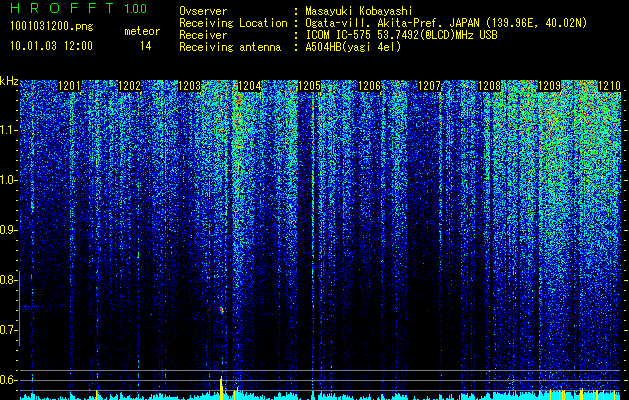Click the 1.0 frequency axis label

point(8,180)
